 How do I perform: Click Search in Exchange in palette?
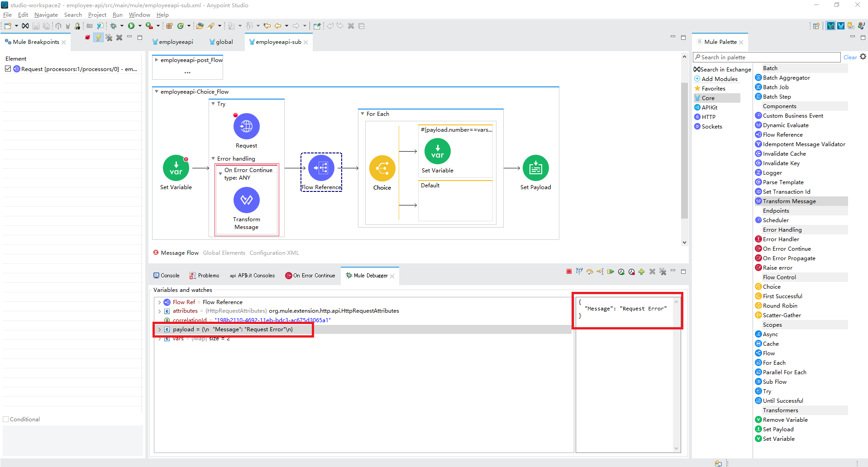click(722, 69)
